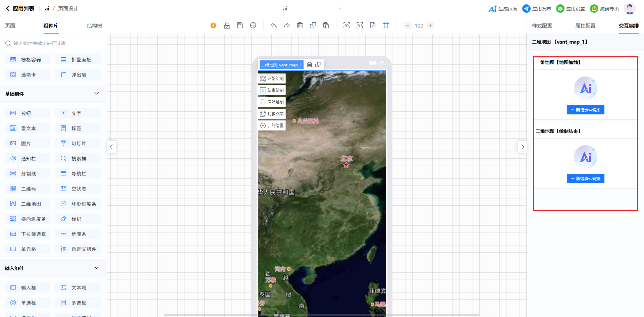Viewport: 644px width, 317px height.
Task: Click the save icon in toolbar
Action: (240, 25)
